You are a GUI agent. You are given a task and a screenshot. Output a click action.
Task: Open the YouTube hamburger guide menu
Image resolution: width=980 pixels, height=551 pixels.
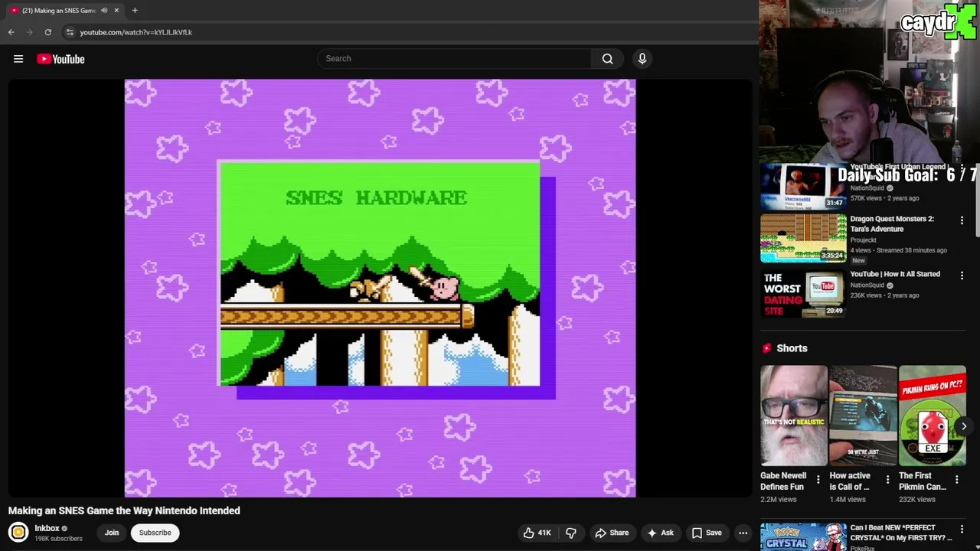pyautogui.click(x=18, y=59)
